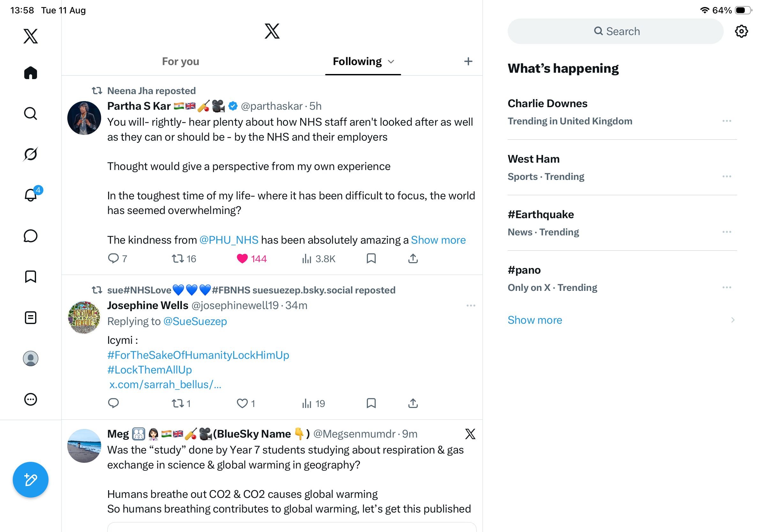This screenshot has width=762, height=532.
Task: Open Lists icon in sidebar
Action: pos(31,318)
